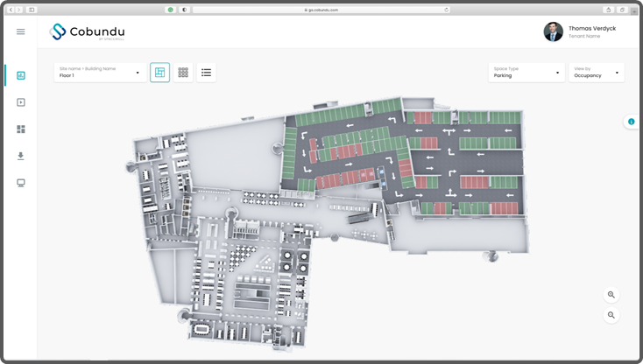Open the download sidebar icon
Image resolution: width=643 pixels, height=364 pixels.
coord(21,156)
